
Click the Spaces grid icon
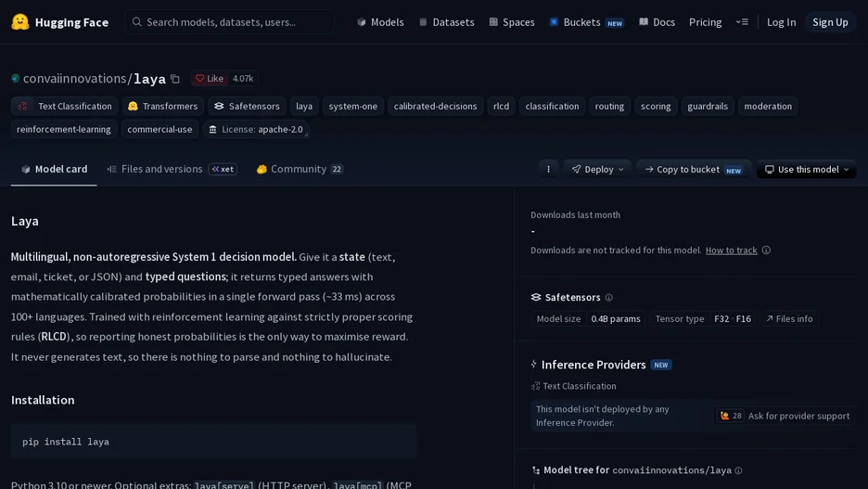493,22
